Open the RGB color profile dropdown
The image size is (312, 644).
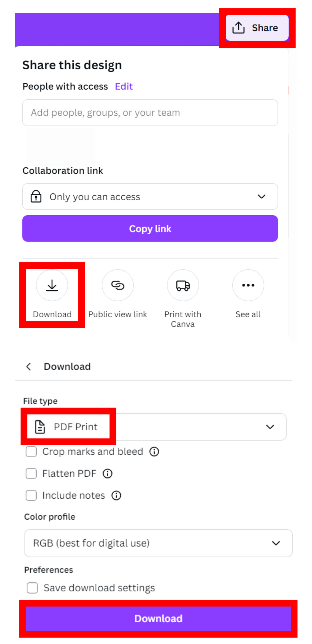pyautogui.click(x=158, y=543)
